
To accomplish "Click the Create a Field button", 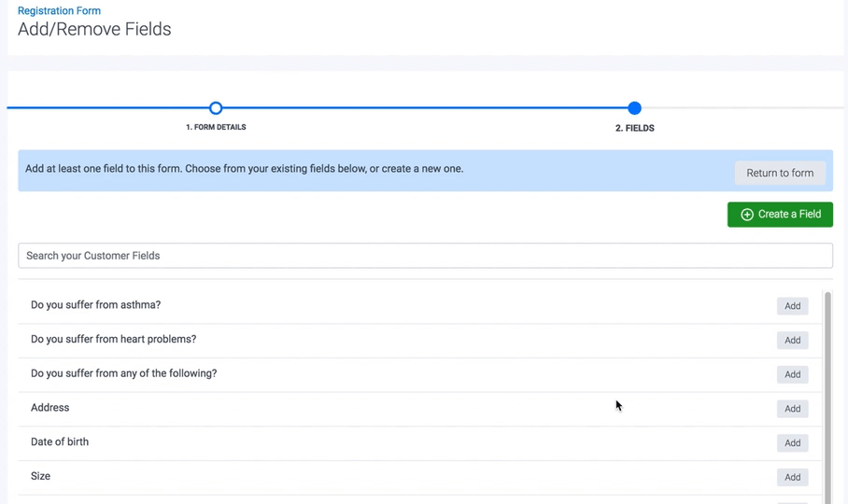I will click(x=780, y=215).
